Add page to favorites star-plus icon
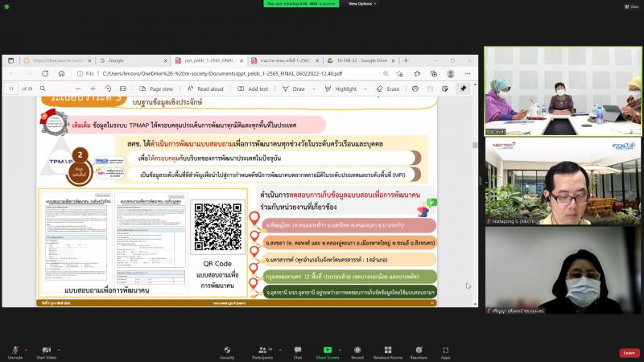 399,74
